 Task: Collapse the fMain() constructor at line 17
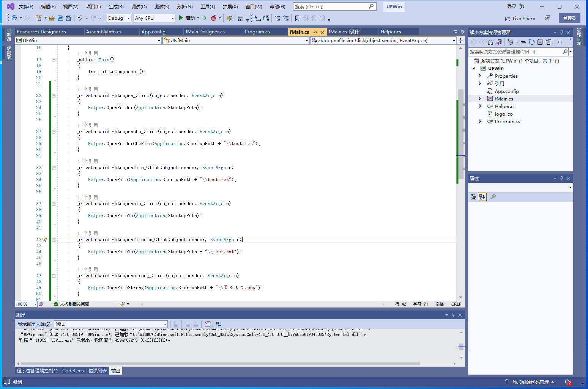[x=54, y=60]
